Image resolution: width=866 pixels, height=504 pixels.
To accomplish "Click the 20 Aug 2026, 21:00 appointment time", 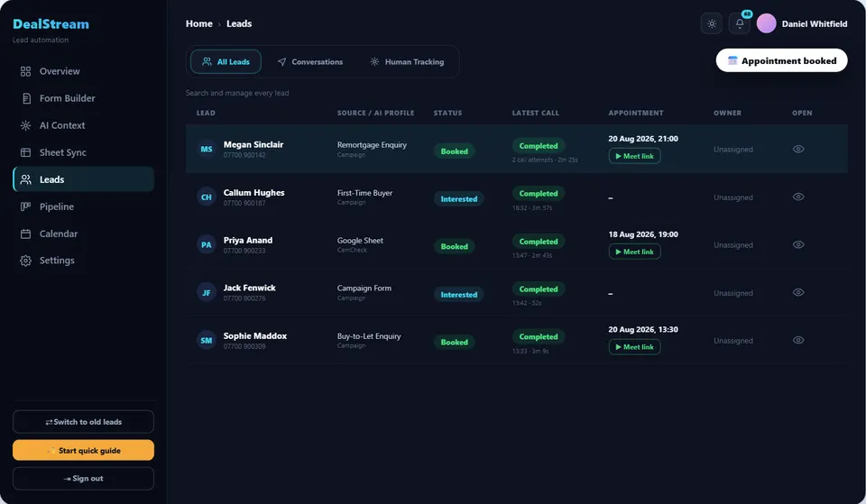I will [643, 139].
